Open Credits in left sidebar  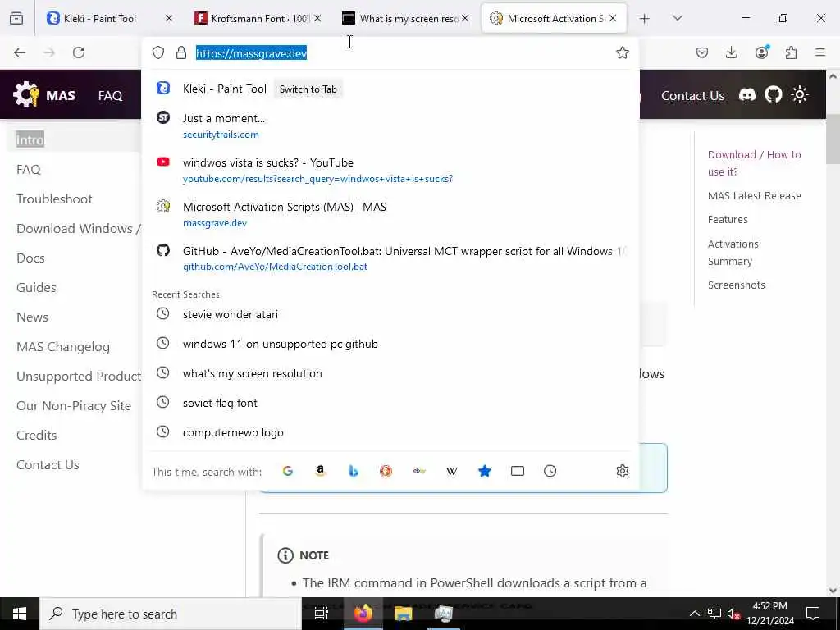[x=36, y=435]
